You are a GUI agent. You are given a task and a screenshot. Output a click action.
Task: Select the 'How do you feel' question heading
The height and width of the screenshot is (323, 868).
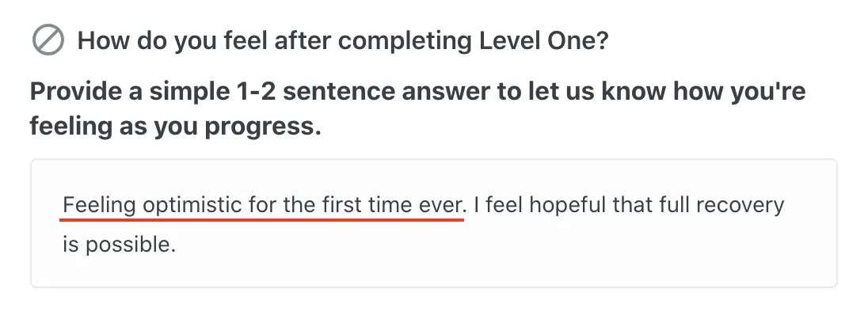pos(343,41)
